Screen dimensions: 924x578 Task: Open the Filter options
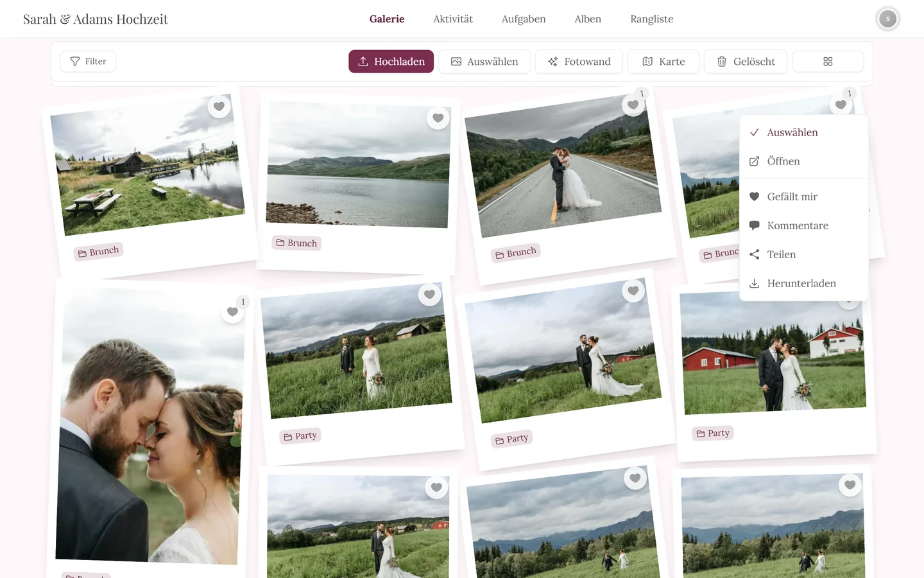[x=88, y=62]
